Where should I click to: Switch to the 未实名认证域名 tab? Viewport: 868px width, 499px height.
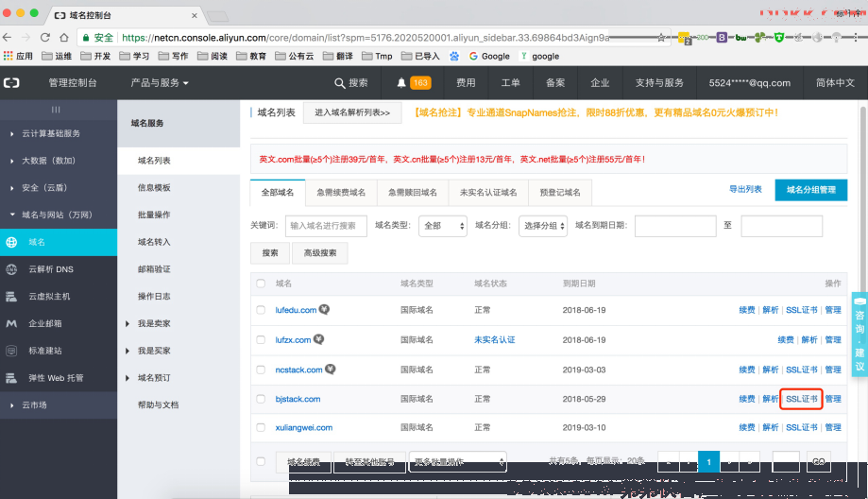[x=488, y=193]
